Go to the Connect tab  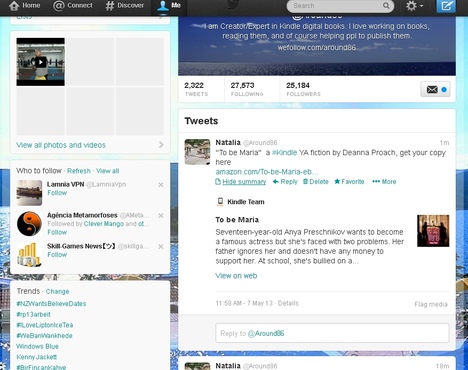(x=73, y=6)
